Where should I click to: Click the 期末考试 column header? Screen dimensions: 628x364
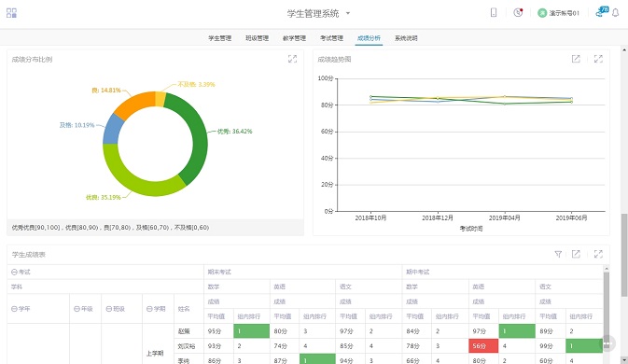(x=303, y=272)
